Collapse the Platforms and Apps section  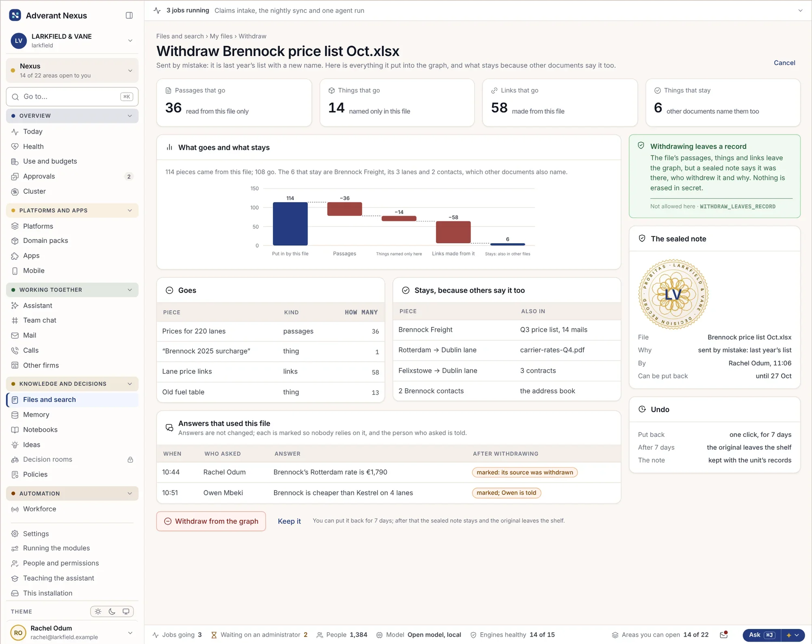click(72, 210)
